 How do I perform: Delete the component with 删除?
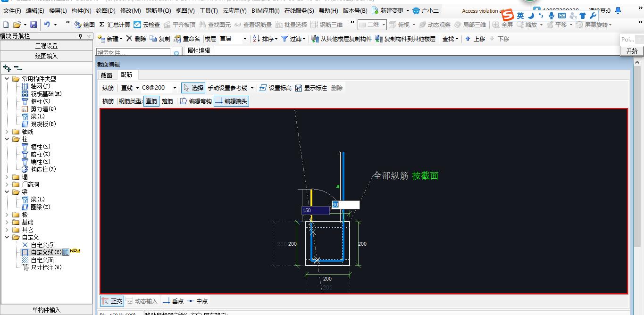coord(136,39)
